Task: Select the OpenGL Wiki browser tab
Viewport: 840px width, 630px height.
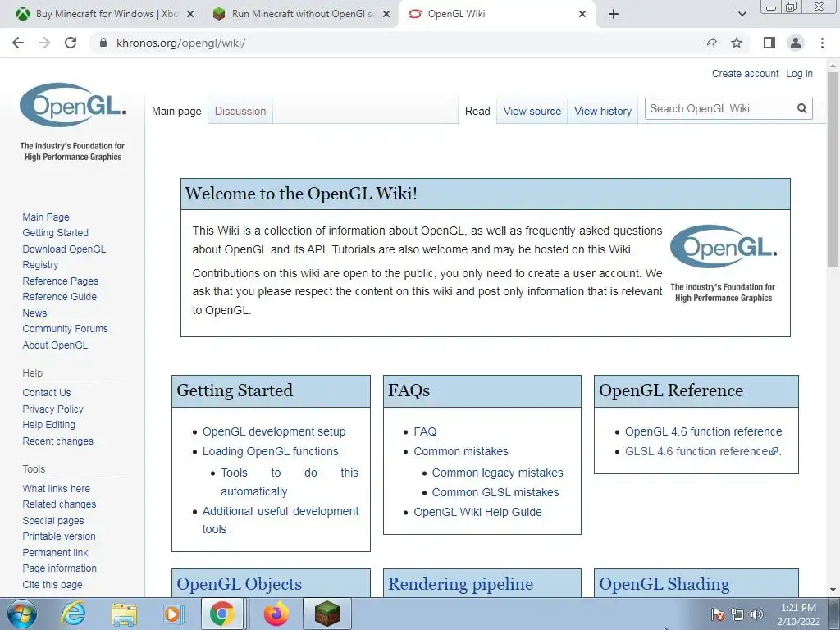Action: (497, 14)
